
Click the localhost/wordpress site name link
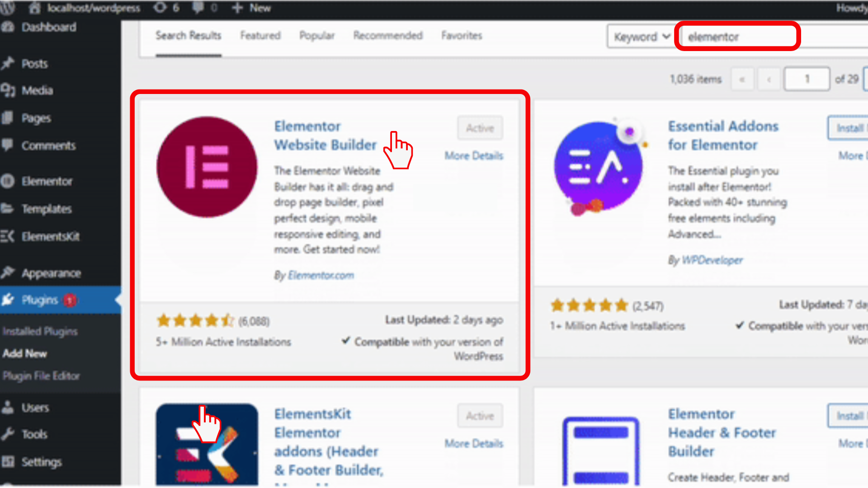coord(94,8)
